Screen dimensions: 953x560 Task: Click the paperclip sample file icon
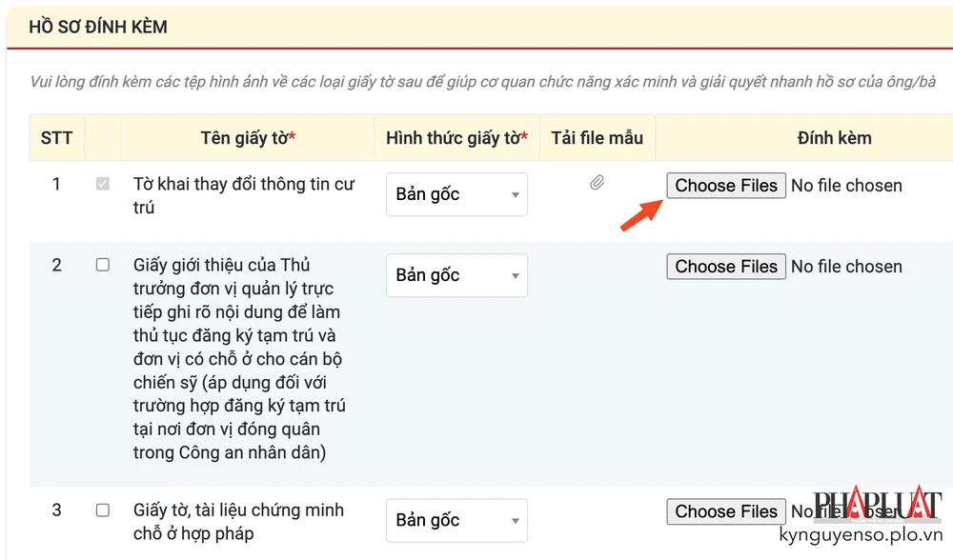597,182
